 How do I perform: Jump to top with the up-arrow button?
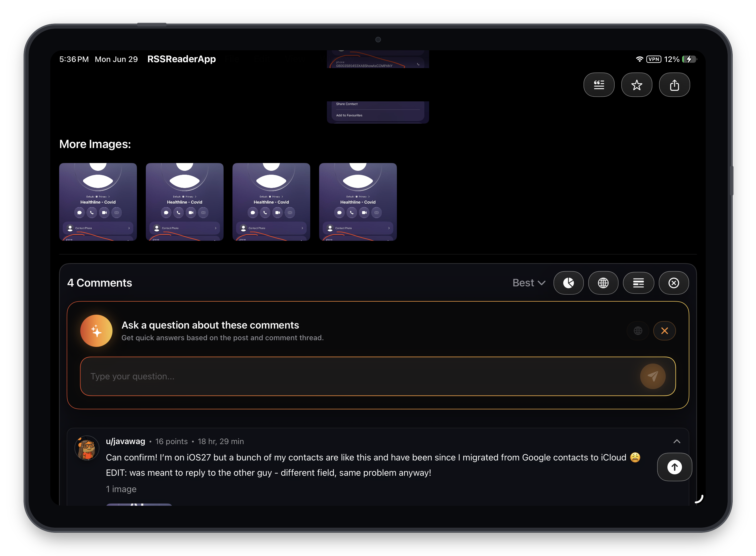(x=674, y=467)
